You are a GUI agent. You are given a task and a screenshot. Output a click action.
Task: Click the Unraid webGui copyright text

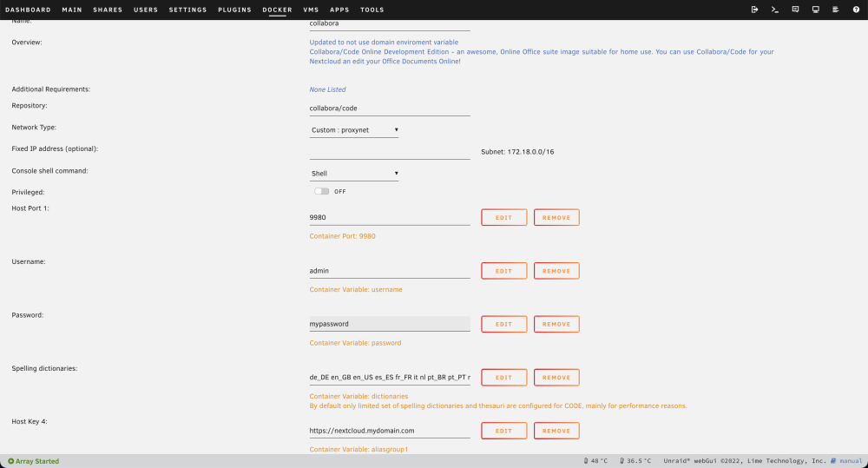(745, 461)
